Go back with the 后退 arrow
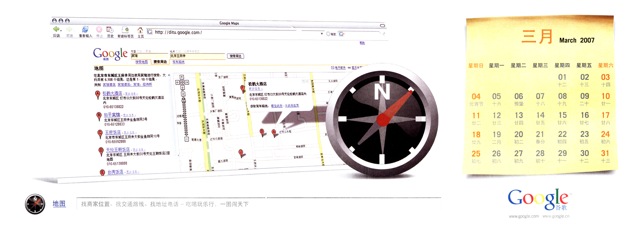The width and height of the screenshot is (644, 233). click(56, 29)
